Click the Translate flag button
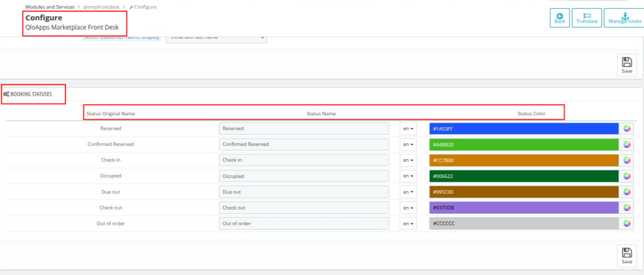This screenshot has width=644, height=275. pyautogui.click(x=587, y=18)
